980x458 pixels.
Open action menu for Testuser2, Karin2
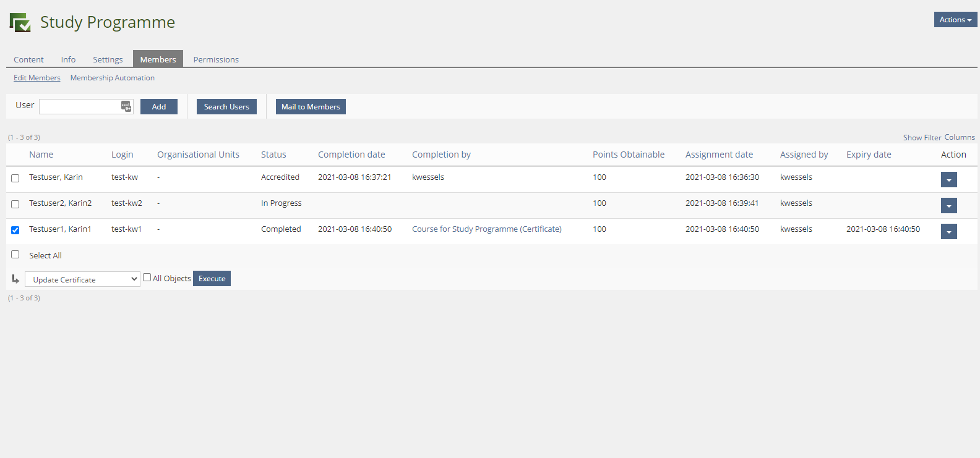948,205
